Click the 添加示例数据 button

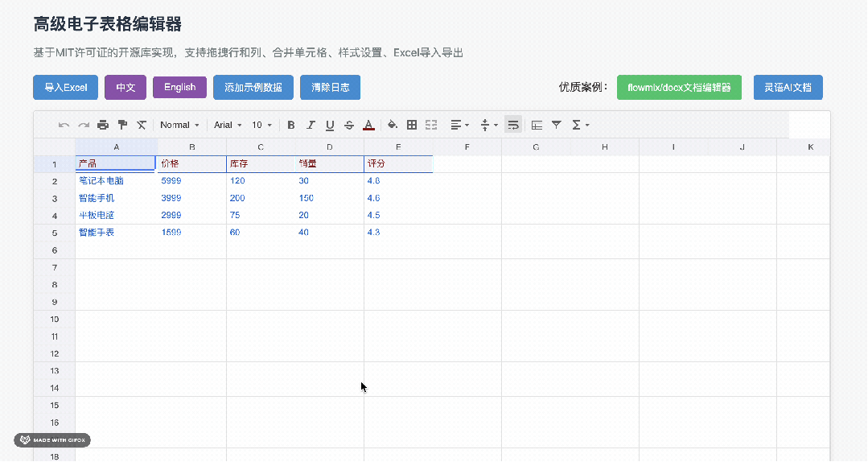[x=253, y=88]
